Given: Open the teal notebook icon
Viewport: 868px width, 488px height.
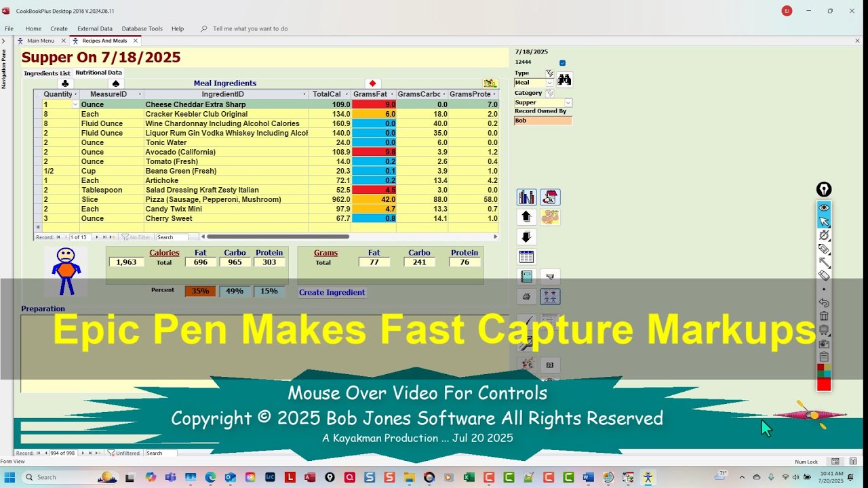Looking at the screenshot, I should point(526,277).
